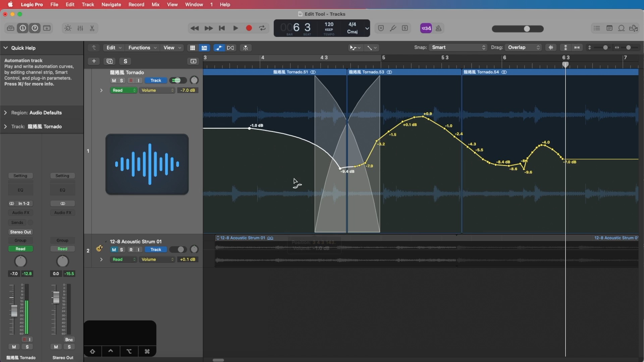Click the Bnc bounce button
644x362 pixels.
[69, 340]
